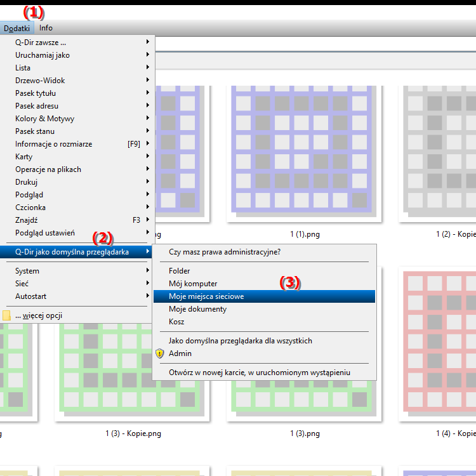Viewport: 476px width, 476px height.
Task: Open the Autostart submenu
Action: 77,296
